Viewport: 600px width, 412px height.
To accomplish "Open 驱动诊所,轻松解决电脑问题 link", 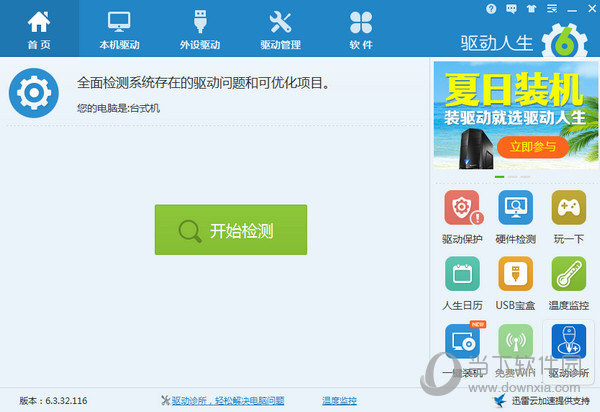I will click(228, 401).
